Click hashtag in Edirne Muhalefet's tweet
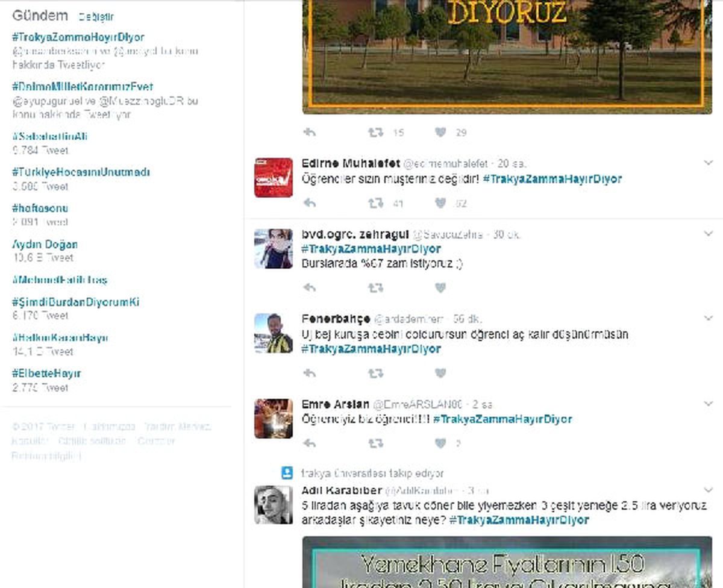723x588 pixels. click(x=552, y=179)
